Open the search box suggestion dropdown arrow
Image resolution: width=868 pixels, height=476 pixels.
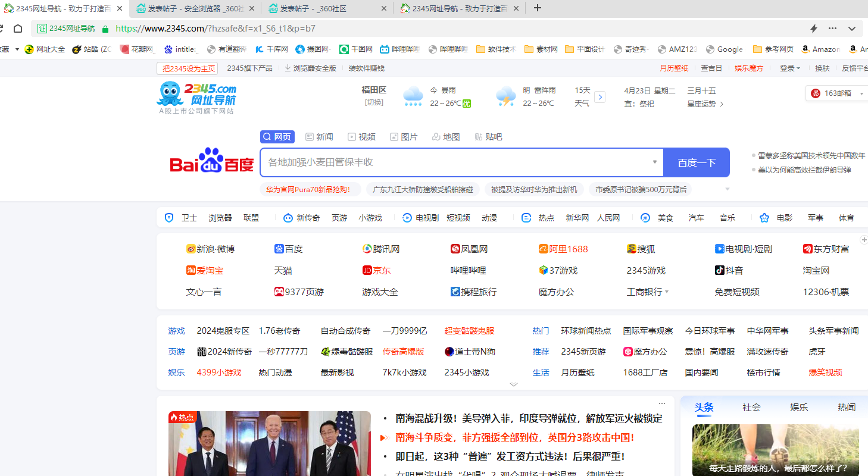655,162
